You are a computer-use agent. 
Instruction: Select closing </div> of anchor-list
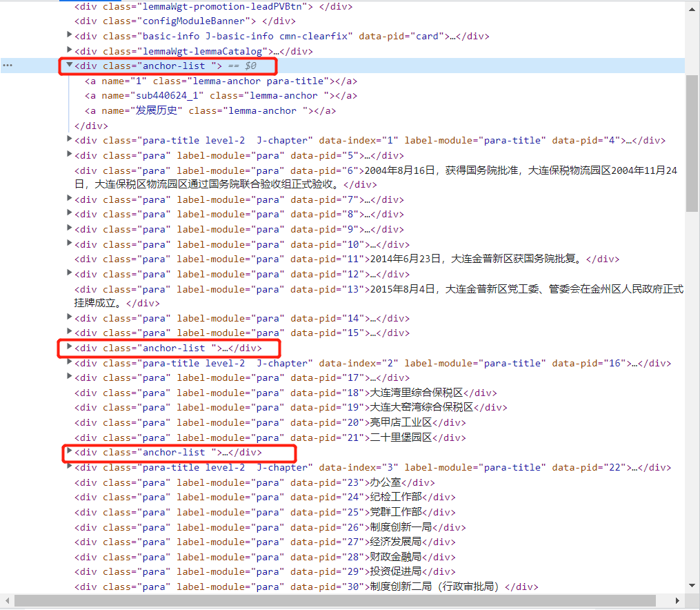91,126
